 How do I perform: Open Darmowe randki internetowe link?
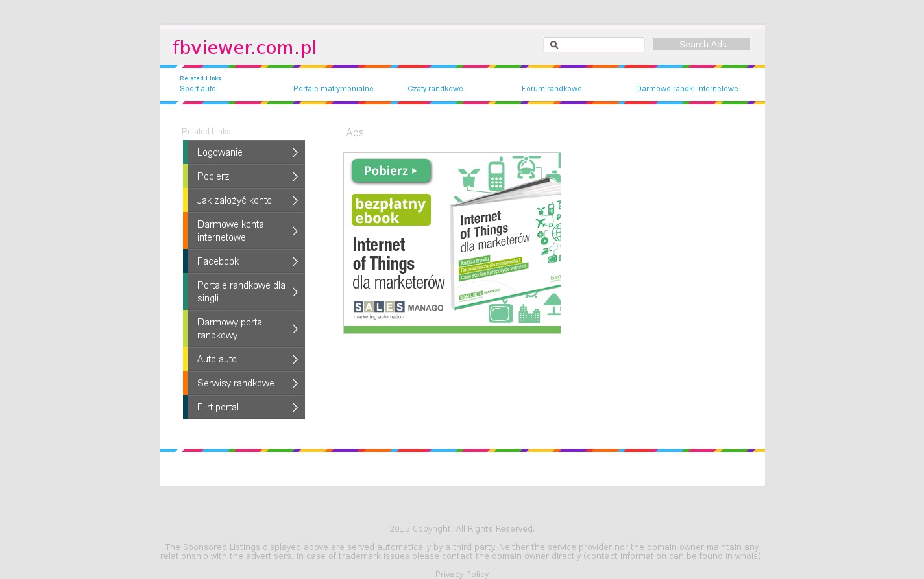(687, 89)
